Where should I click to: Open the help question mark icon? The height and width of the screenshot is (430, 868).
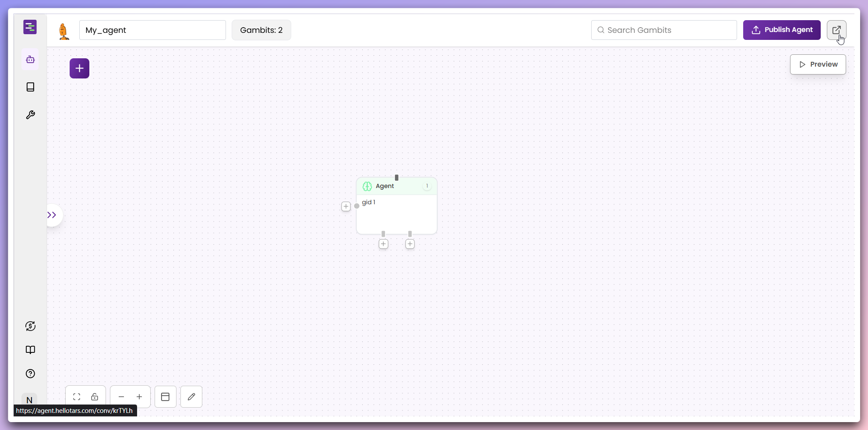30,373
